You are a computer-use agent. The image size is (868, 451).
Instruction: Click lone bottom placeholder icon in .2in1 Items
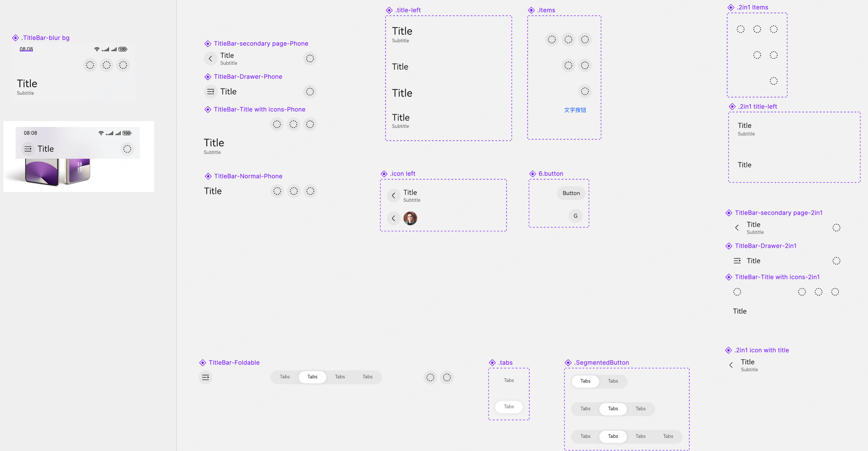[773, 81]
